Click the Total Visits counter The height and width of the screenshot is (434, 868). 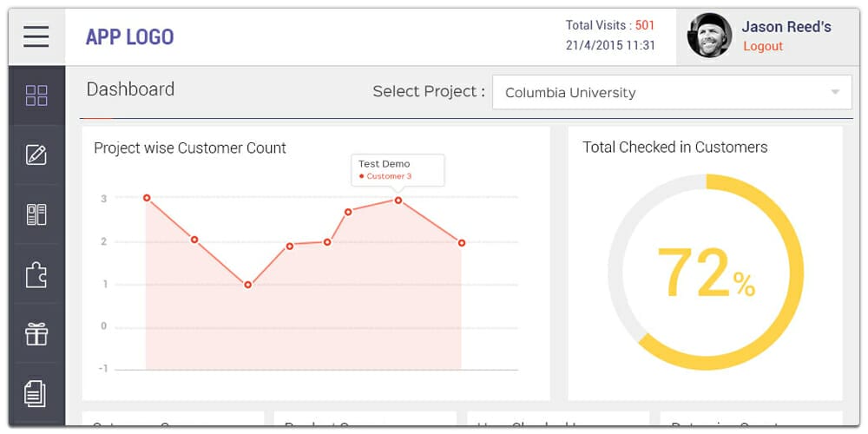pos(609,25)
